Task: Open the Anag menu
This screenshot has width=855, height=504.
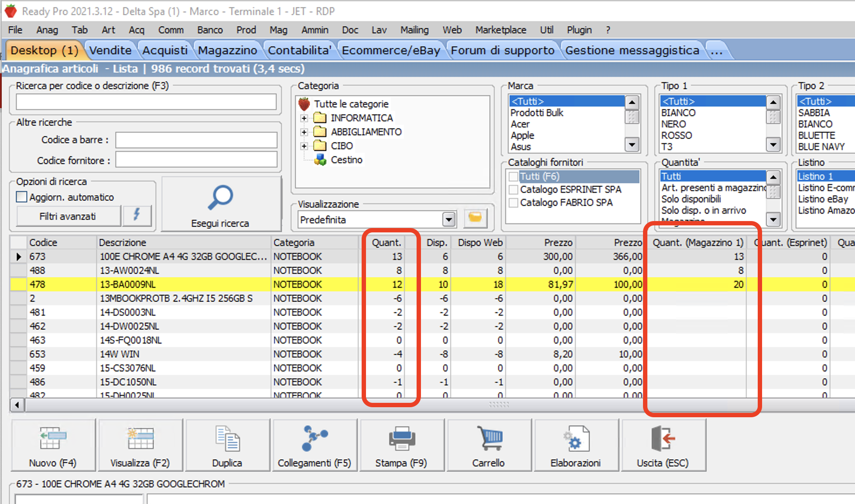Action: (47, 30)
